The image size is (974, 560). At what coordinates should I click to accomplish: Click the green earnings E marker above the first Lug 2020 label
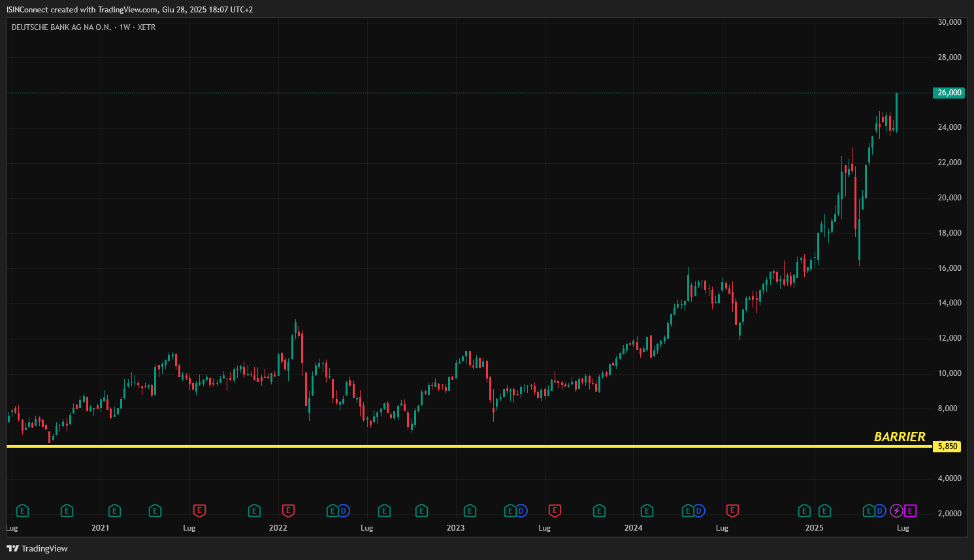click(22, 510)
